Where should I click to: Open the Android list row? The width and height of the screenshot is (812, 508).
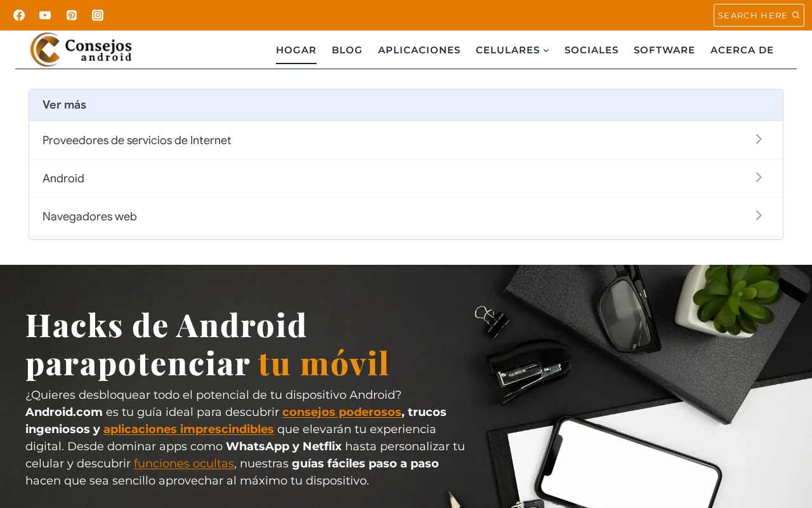click(x=406, y=178)
